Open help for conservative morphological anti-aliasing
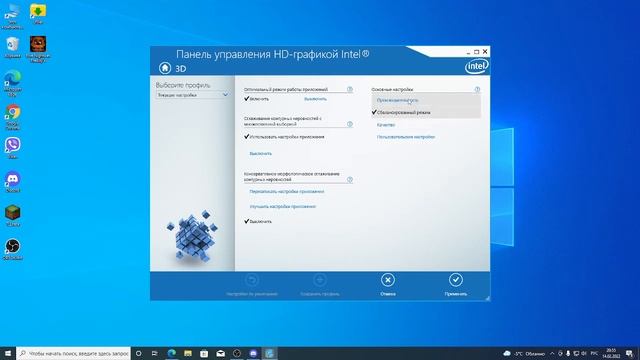The height and width of the screenshot is (360, 640). 350,180
